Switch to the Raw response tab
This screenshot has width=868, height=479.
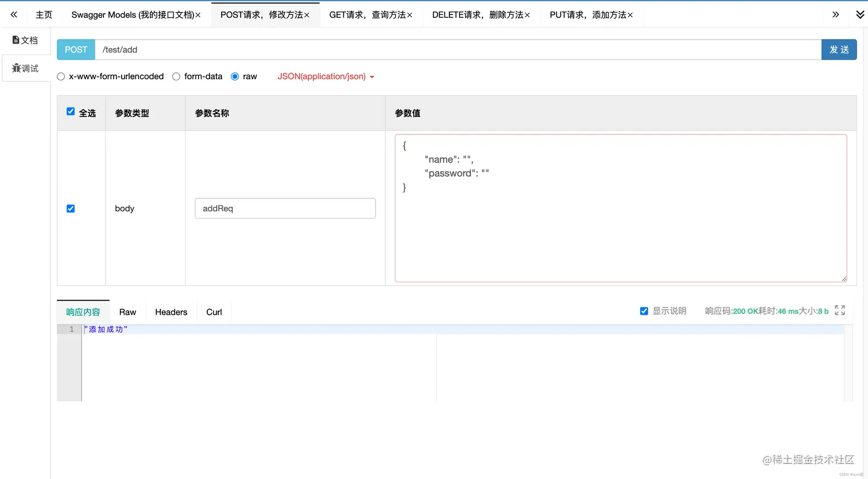[127, 312]
